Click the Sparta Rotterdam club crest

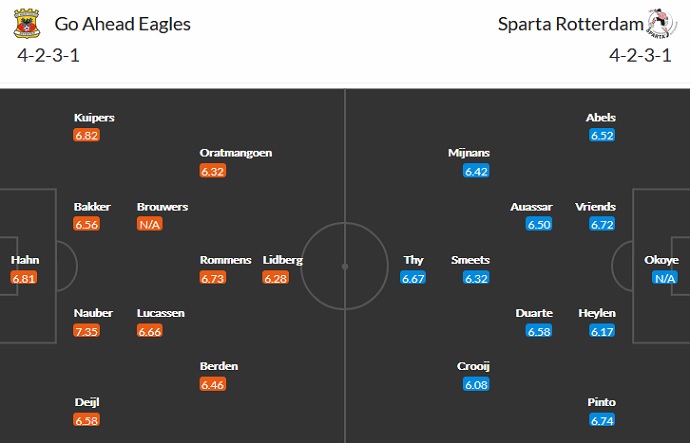tap(659, 23)
